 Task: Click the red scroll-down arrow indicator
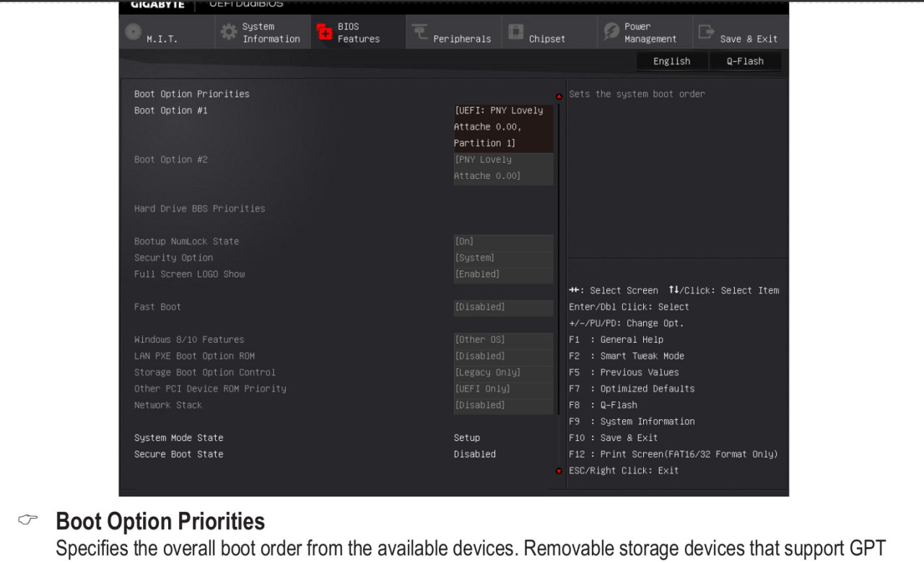point(558,471)
